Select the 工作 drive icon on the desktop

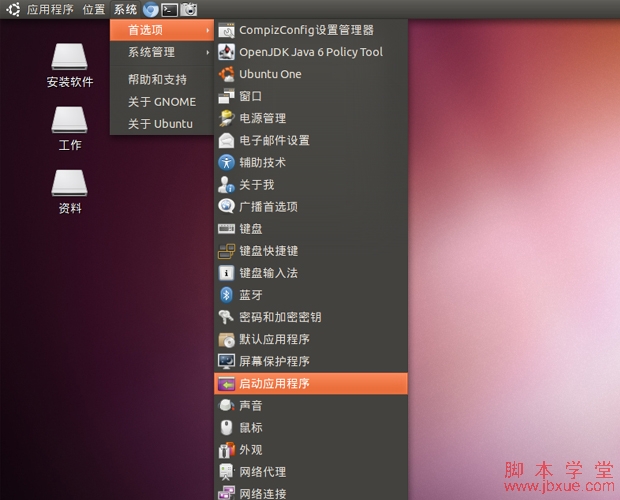[x=70, y=119]
